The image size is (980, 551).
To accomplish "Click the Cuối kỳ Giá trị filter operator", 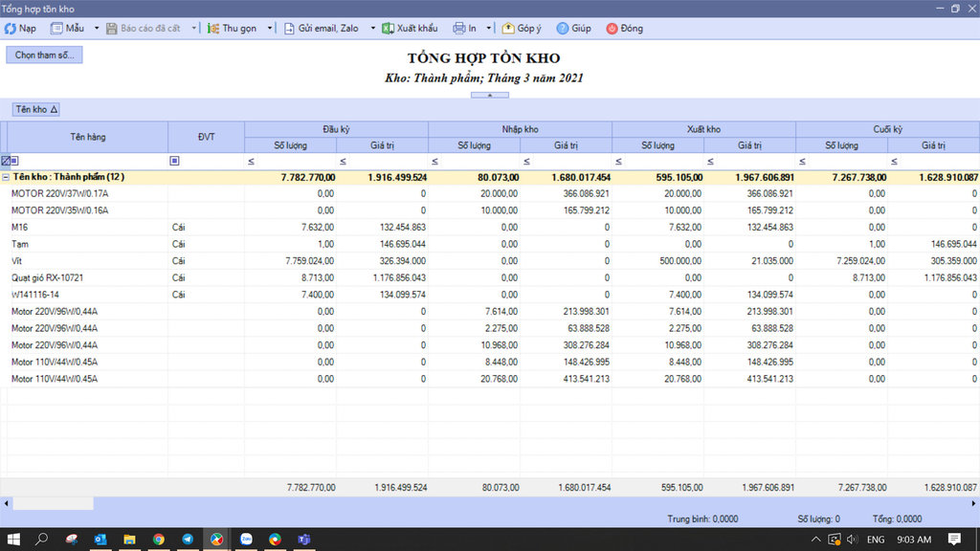I will pos(895,161).
